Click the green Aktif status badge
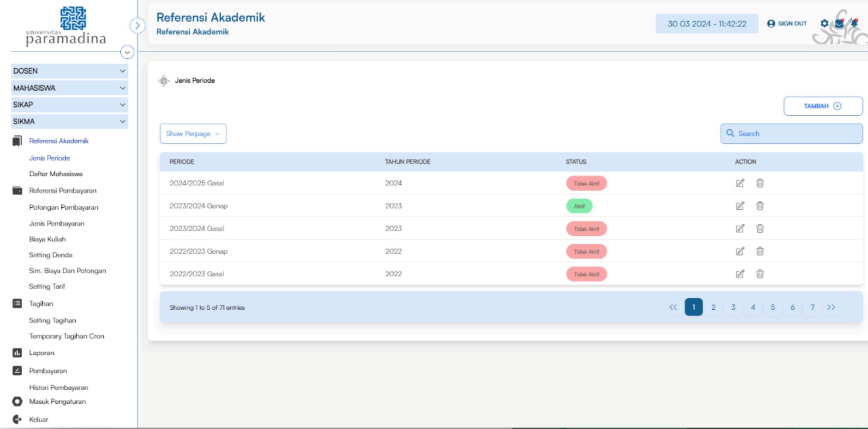This screenshot has height=429, width=868. pyautogui.click(x=579, y=206)
